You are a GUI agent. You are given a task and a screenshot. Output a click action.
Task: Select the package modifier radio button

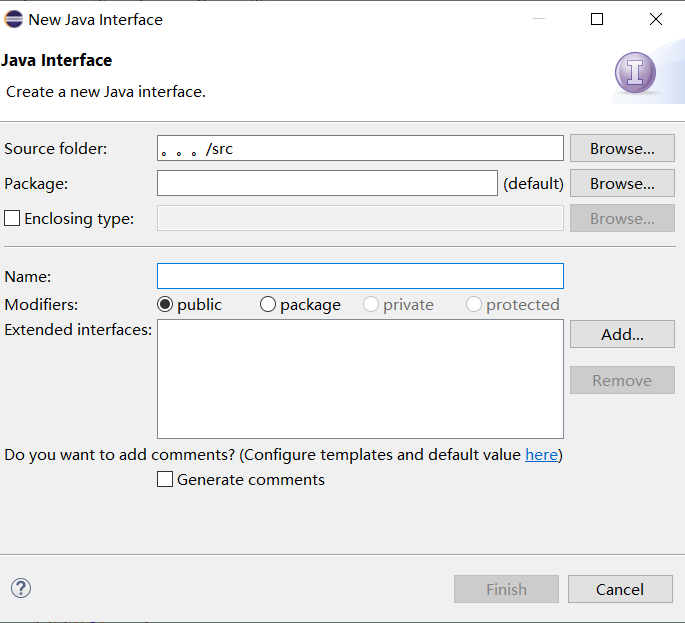268,305
